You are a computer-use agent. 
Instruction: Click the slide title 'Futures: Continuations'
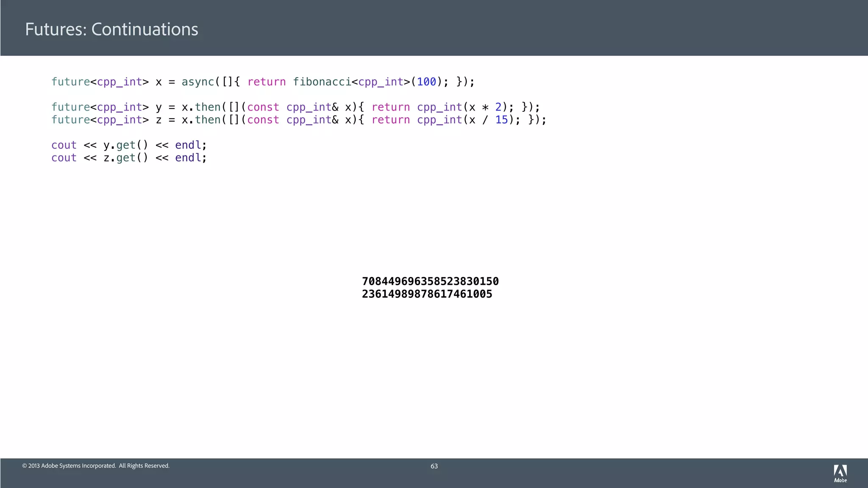pyautogui.click(x=111, y=29)
